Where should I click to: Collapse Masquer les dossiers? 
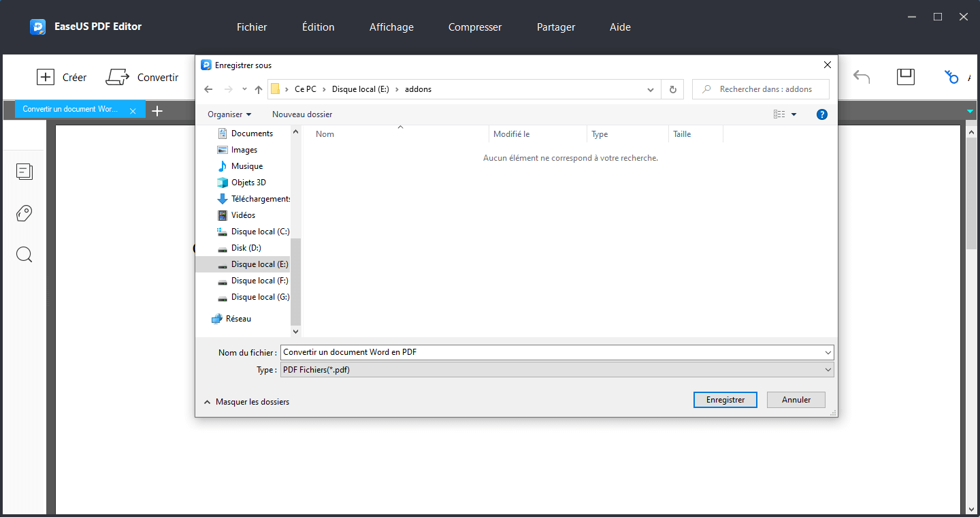tap(246, 401)
